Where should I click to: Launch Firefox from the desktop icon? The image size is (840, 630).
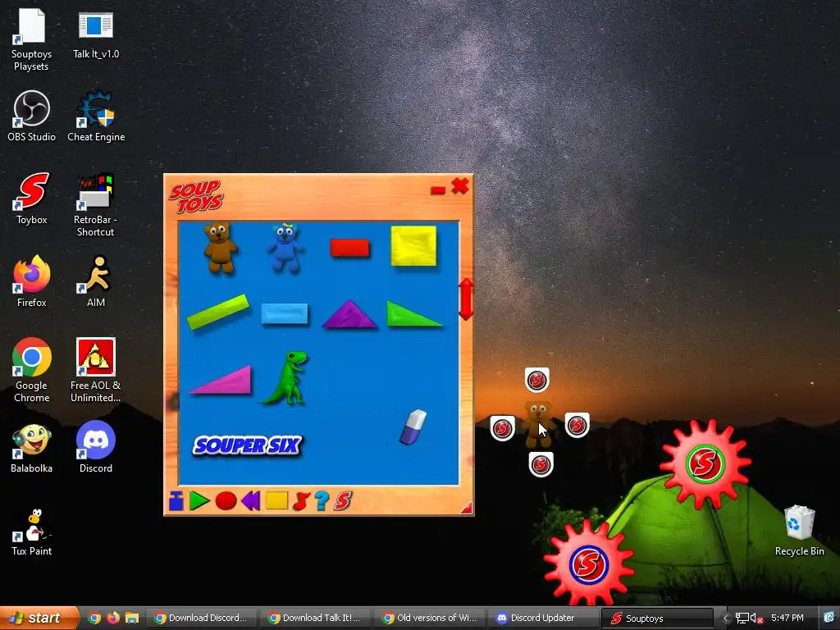32,281
